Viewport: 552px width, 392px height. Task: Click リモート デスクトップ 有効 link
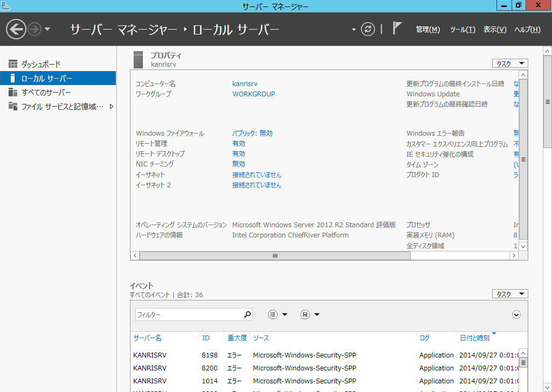(x=239, y=153)
